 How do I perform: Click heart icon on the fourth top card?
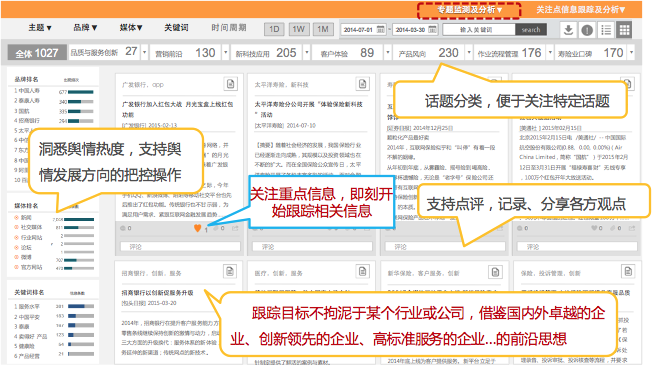pos(594,228)
